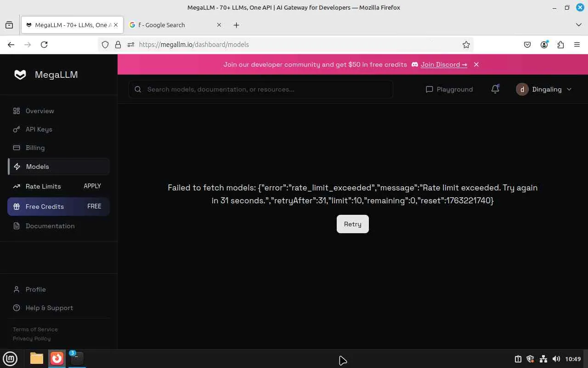This screenshot has width=588, height=368.
Task: Reload the current page
Action: click(x=44, y=45)
